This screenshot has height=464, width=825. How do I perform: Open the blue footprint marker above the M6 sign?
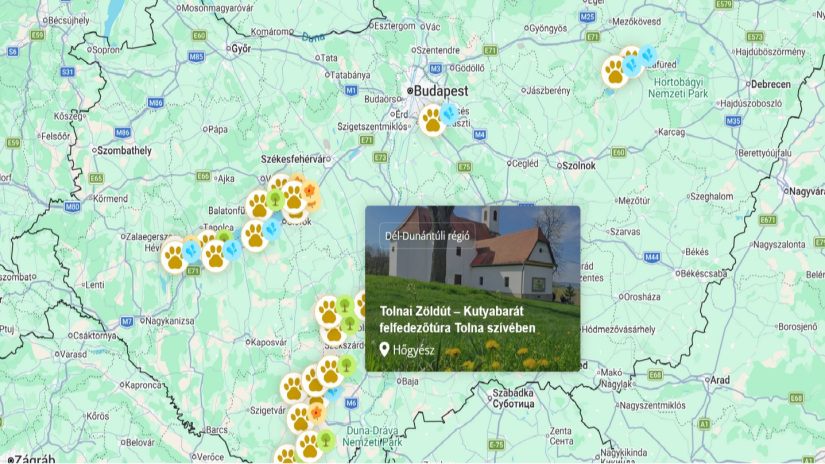click(333, 392)
